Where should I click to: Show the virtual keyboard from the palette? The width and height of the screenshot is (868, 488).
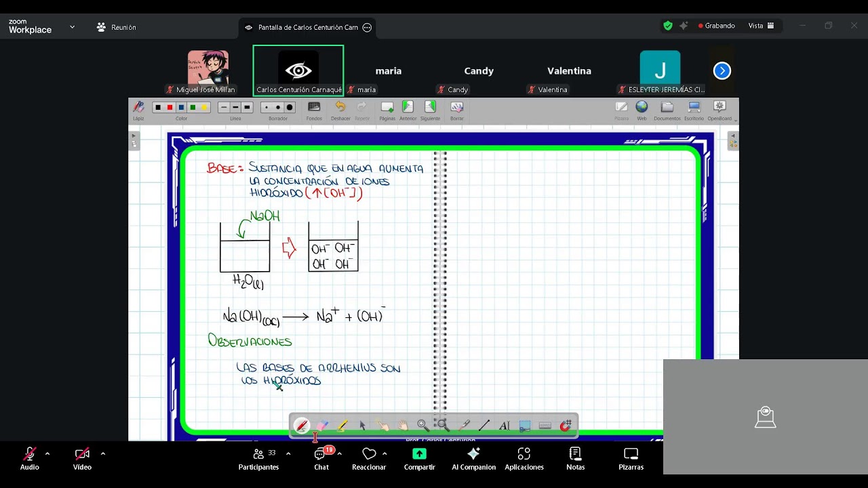545,426
